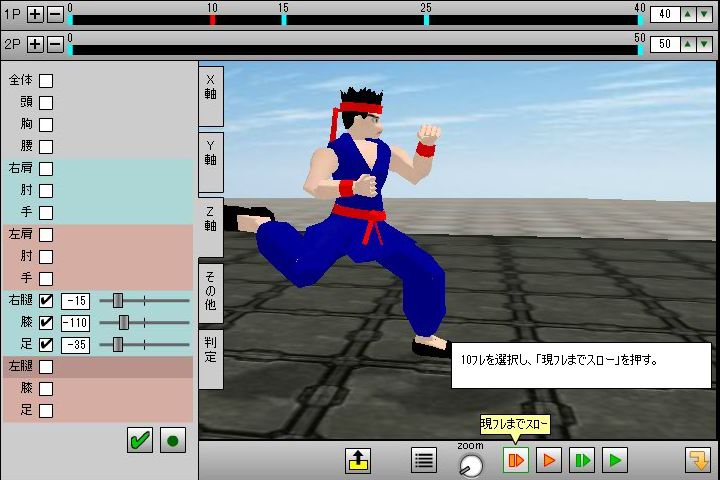This screenshot has width=720, height=480.
Task: Toggle the 右肩 checkbox
Action: [46, 169]
